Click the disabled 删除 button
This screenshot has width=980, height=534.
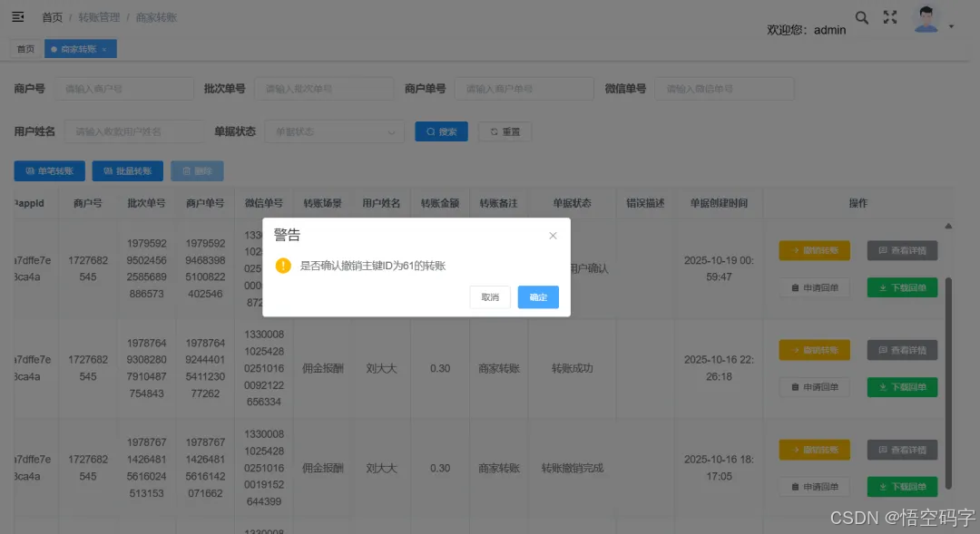[197, 171]
